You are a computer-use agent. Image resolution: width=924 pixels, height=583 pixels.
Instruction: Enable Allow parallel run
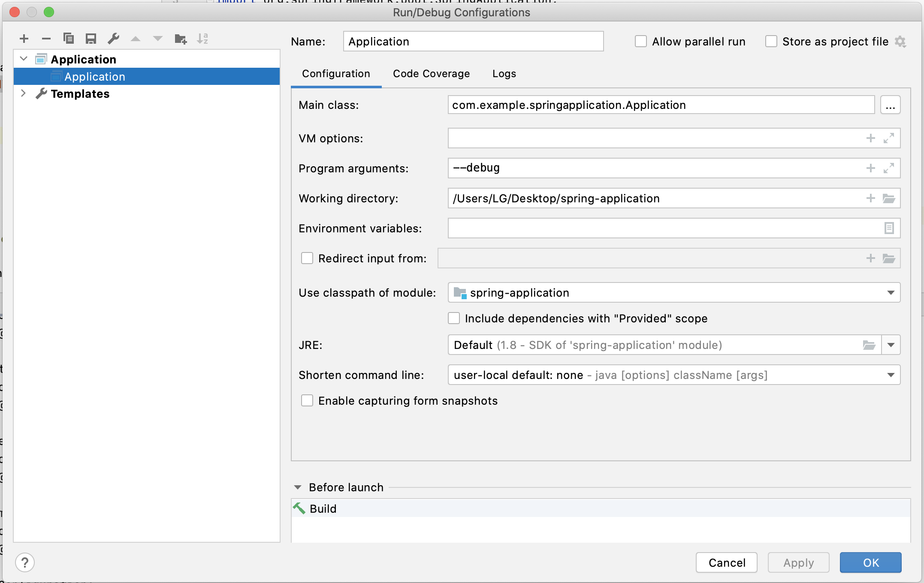point(641,42)
